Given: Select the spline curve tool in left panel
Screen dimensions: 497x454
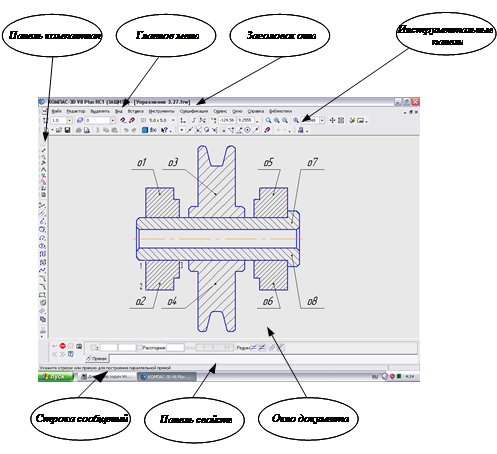Looking at the screenshot, I should coord(43,270).
